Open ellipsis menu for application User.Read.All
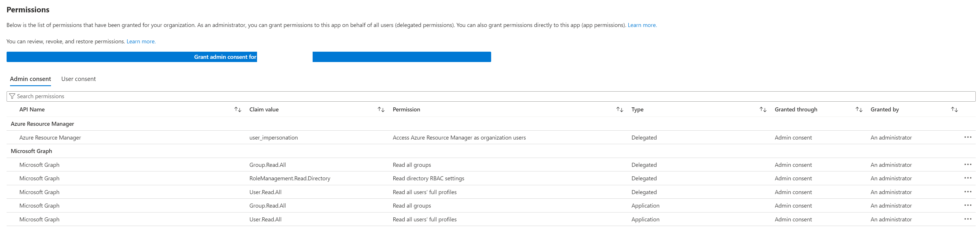The image size is (980, 232). click(967, 219)
